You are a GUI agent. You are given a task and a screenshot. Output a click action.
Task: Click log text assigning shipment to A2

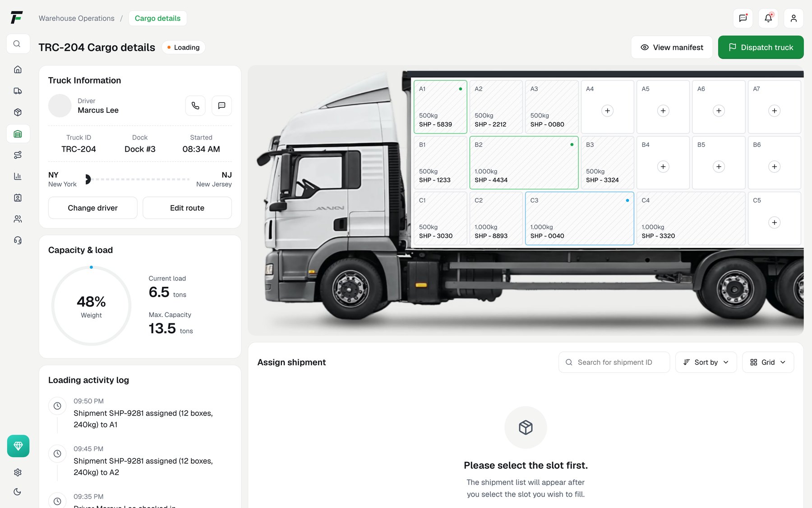coord(143,466)
